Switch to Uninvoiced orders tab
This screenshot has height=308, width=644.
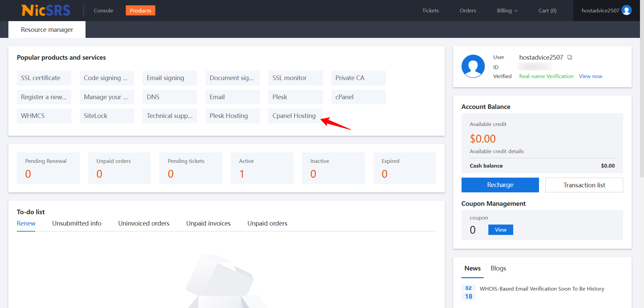tap(144, 223)
